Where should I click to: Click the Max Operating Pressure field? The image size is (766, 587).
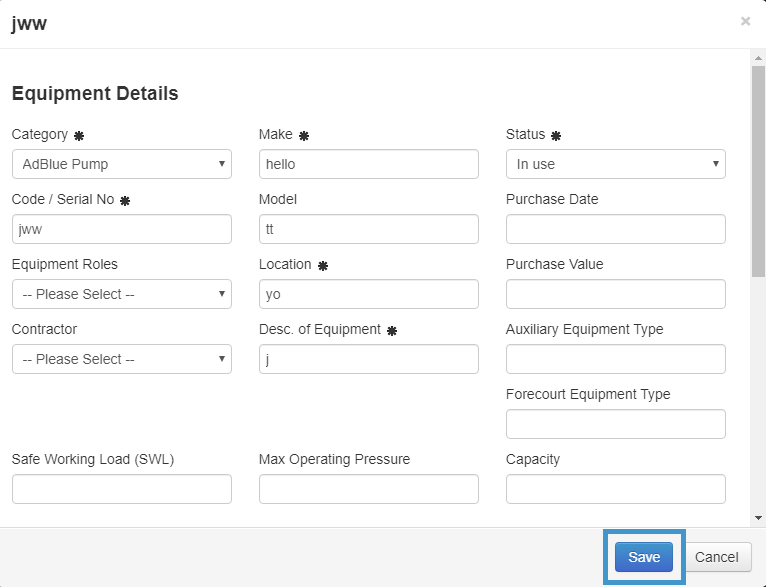pos(369,489)
